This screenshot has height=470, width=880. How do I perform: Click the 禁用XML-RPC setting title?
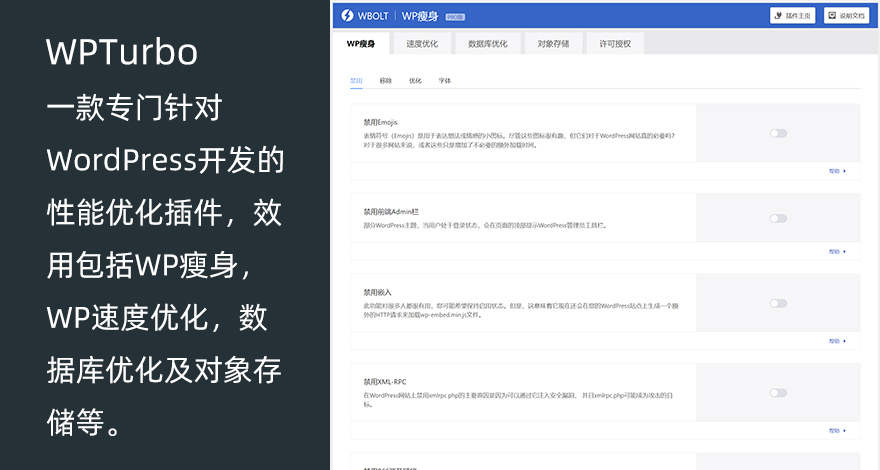coord(384,382)
